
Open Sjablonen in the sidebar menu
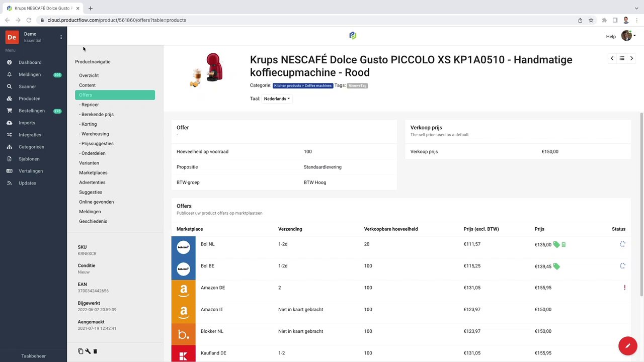click(x=29, y=159)
